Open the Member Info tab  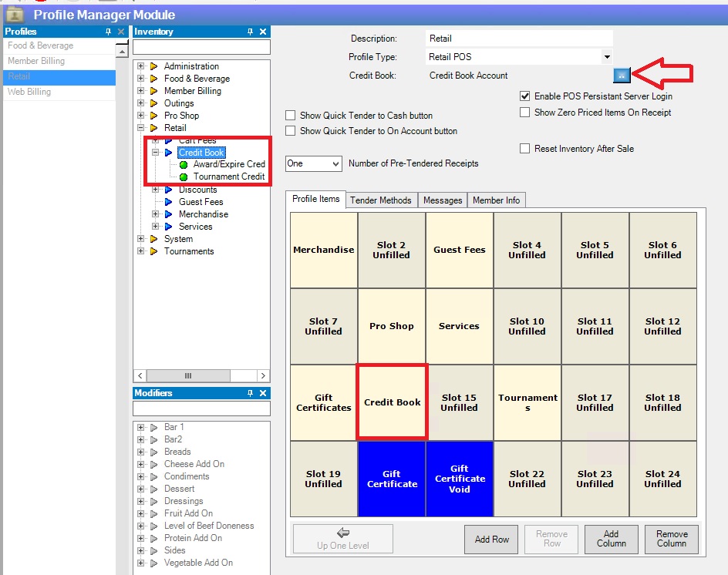point(496,200)
